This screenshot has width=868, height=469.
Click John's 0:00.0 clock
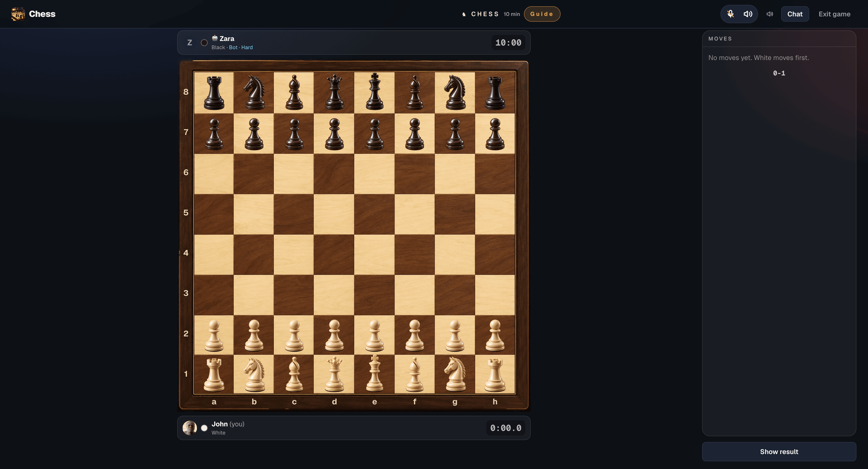tap(505, 428)
